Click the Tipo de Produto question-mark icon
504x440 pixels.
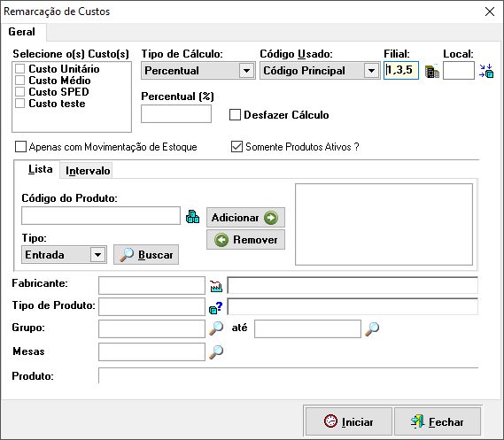pos(215,308)
